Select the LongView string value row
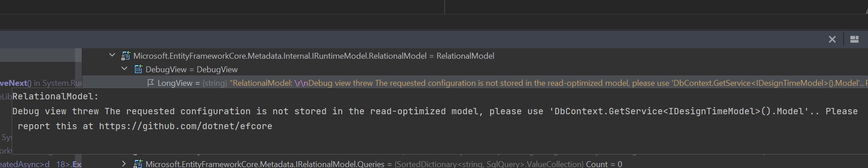This screenshot has width=868, height=168. coord(474,83)
